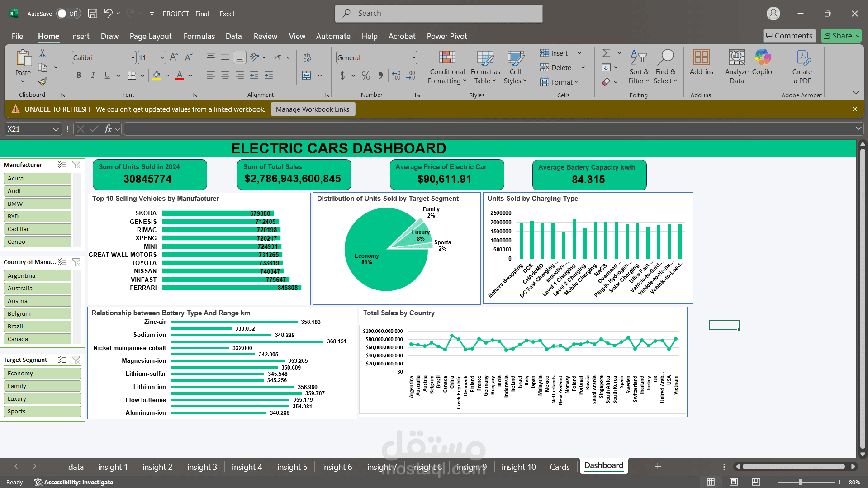This screenshot has width=868, height=488.
Task: Apply Percent Style format
Action: (366, 76)
